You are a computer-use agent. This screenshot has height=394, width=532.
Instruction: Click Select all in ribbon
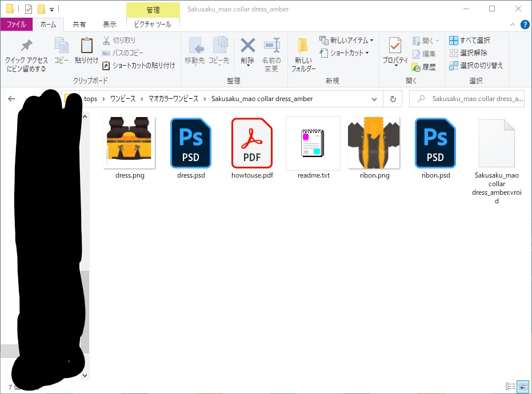pos(470,41)
